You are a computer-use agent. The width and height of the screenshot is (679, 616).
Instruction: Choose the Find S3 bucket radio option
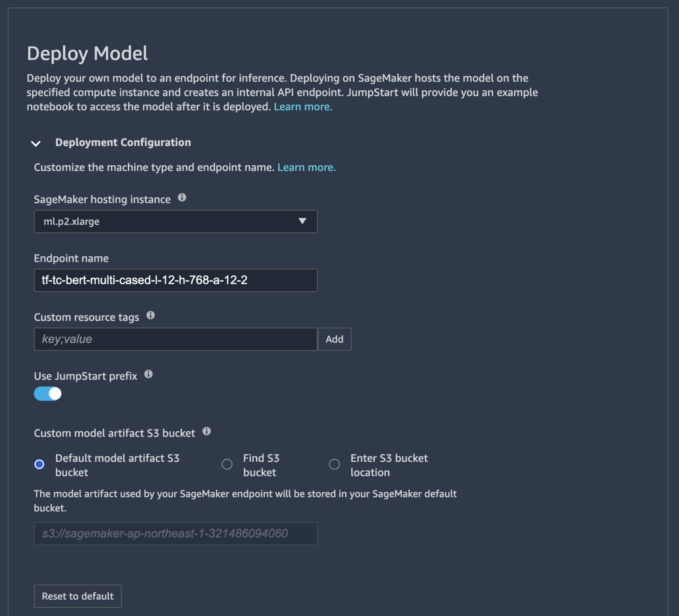[227, 464]
